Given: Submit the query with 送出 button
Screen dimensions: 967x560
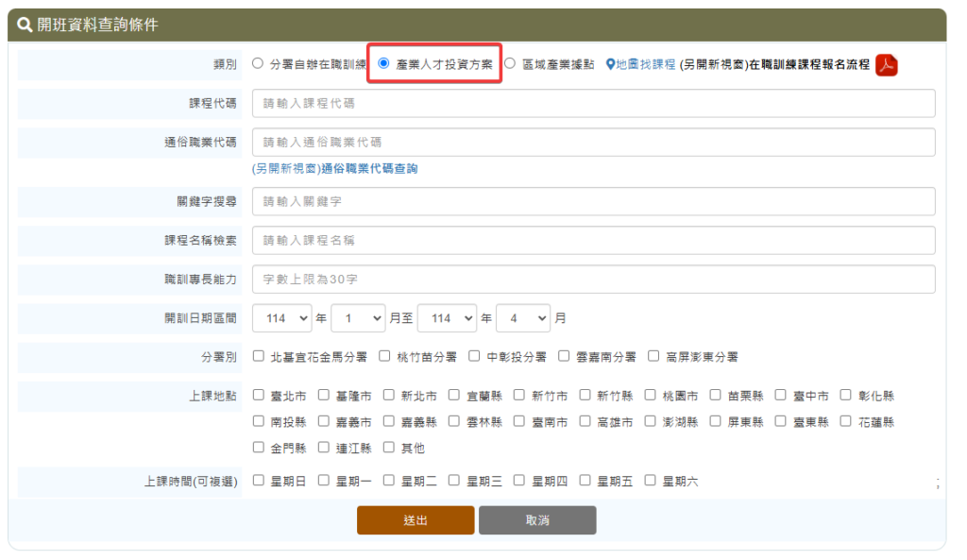Looking at the screenshot, I should click(x=416, y=520).
